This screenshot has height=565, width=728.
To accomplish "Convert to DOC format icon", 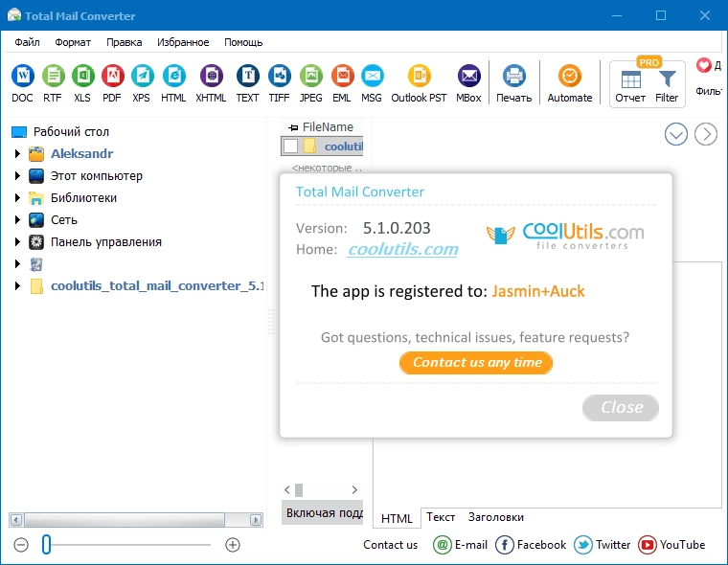I will tap(22, 76).
